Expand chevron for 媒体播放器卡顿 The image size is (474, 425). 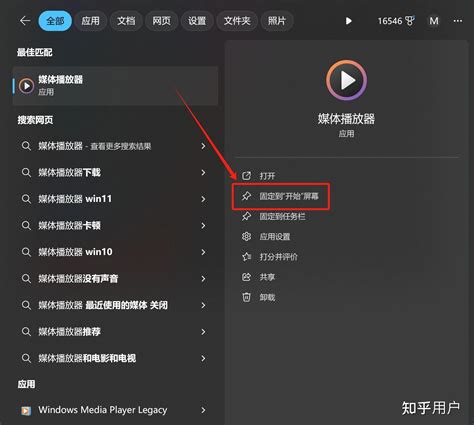click(x=203, y=225)
